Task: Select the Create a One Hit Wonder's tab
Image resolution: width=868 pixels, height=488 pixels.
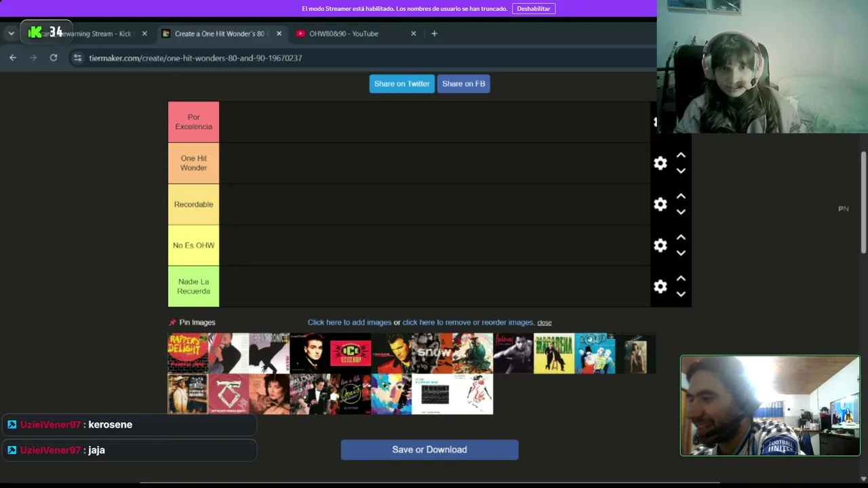Action: [x=222, y=33]
